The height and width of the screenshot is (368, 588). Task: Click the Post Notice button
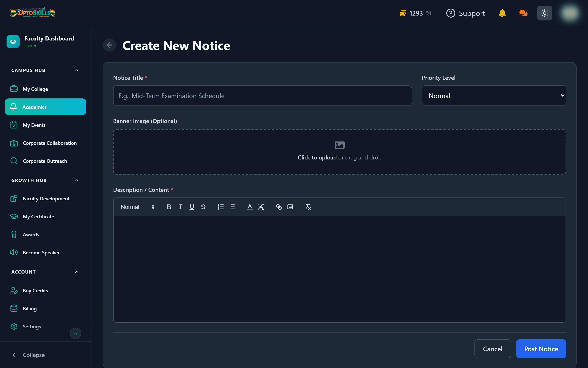(541, 349)
